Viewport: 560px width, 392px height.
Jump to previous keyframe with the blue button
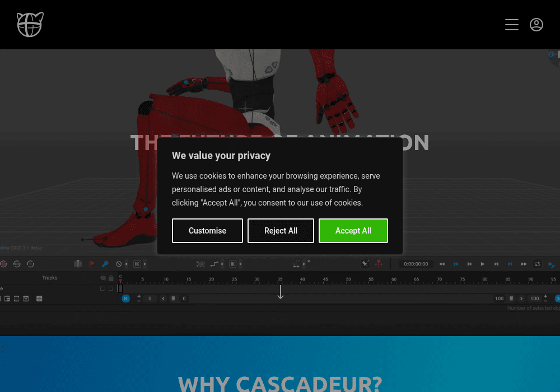456,264
